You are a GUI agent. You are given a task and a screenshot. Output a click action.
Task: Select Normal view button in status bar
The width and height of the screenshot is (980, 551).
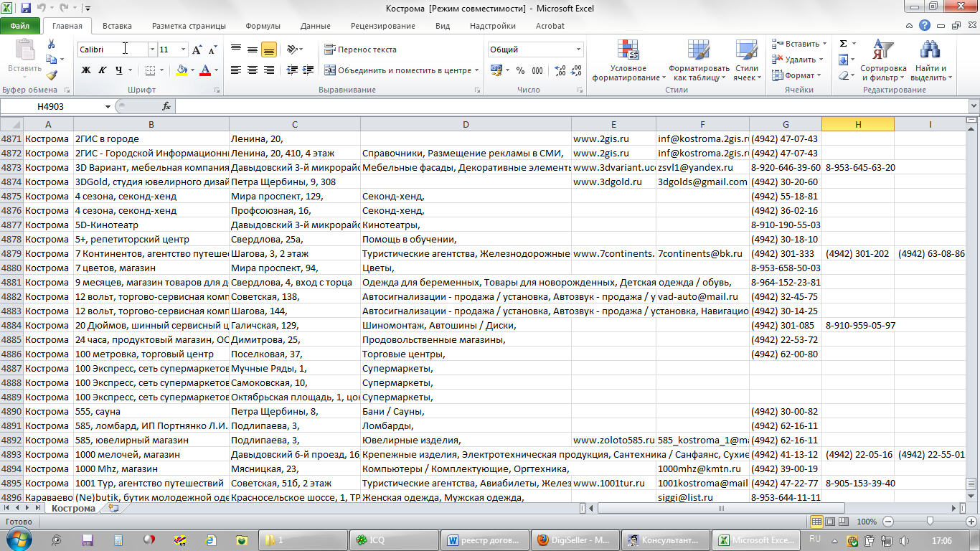point(817,522)
